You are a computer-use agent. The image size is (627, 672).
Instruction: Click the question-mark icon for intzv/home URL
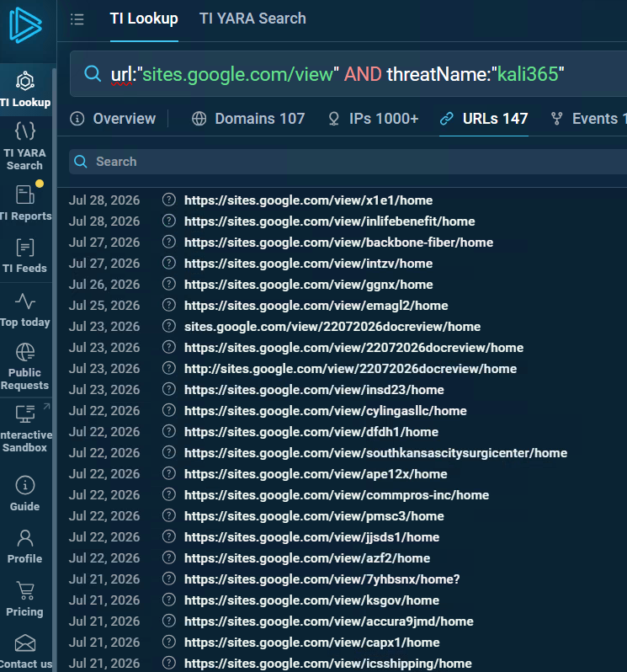pyautogui.click(x=169, y=263)
